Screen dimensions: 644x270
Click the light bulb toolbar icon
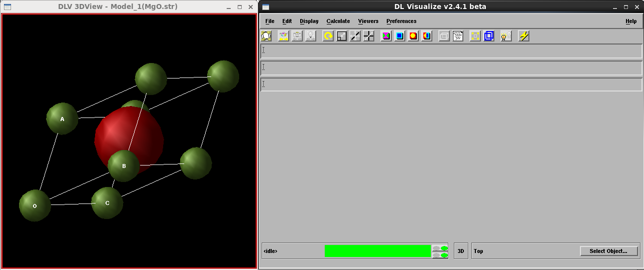point(506,36)
